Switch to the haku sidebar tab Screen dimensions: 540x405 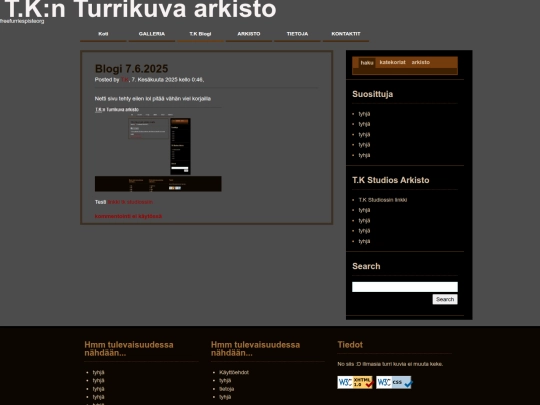(x=367, y=63)
